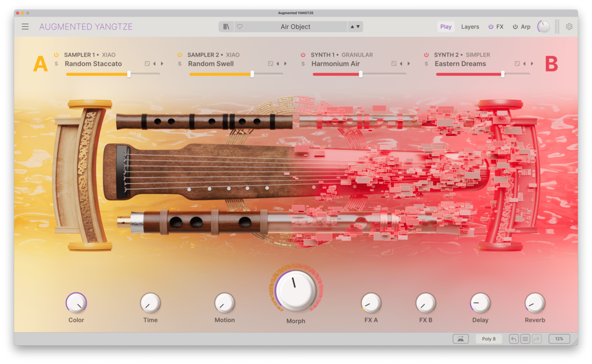Adjust Synth 1 volume slider

[359, 74]
